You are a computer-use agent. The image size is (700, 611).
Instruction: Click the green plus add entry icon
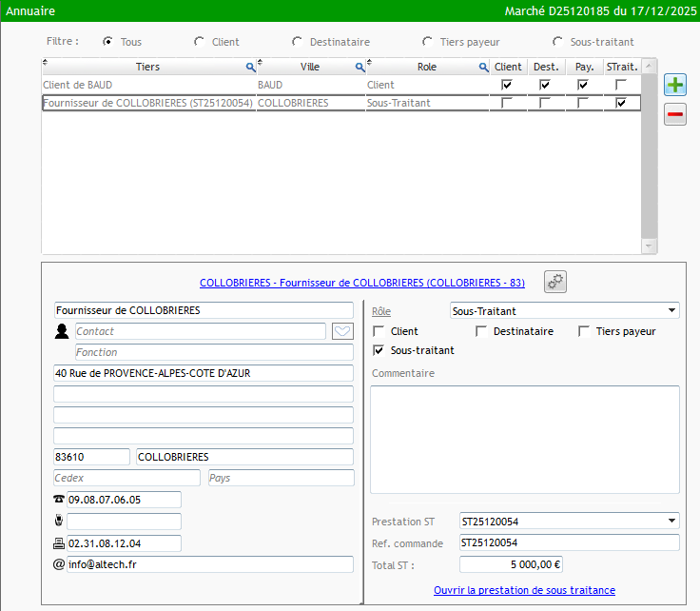[x=674, y=85]
